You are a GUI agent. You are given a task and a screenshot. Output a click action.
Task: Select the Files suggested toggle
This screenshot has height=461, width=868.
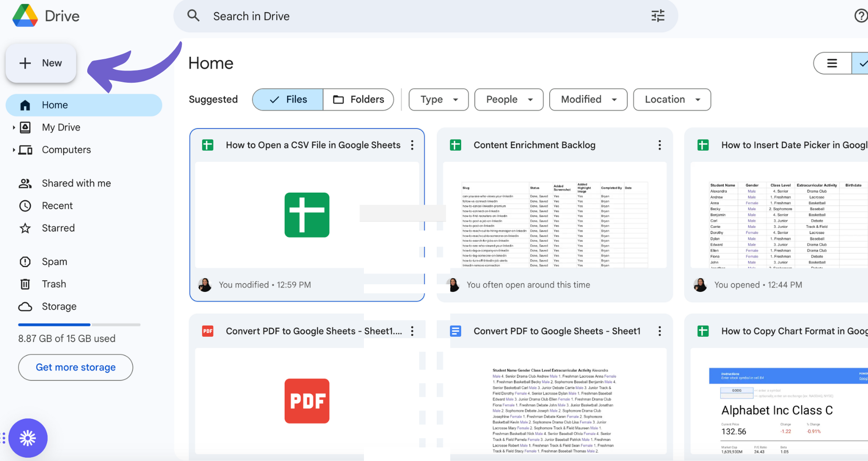point(288,99)
